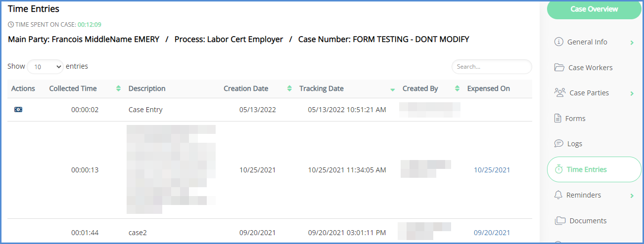Click the Forms document icon

[556, 119]
